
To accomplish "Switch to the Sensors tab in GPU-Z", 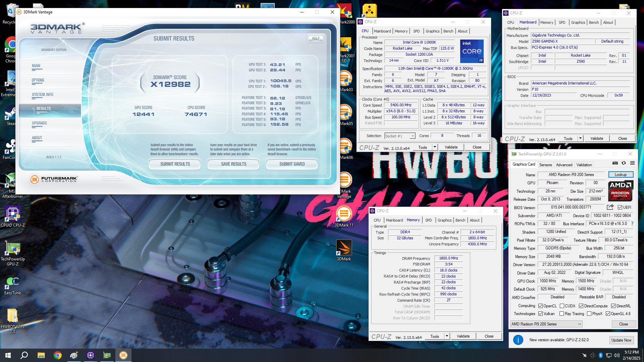I will pyautogui.click(x=545, y=165).
